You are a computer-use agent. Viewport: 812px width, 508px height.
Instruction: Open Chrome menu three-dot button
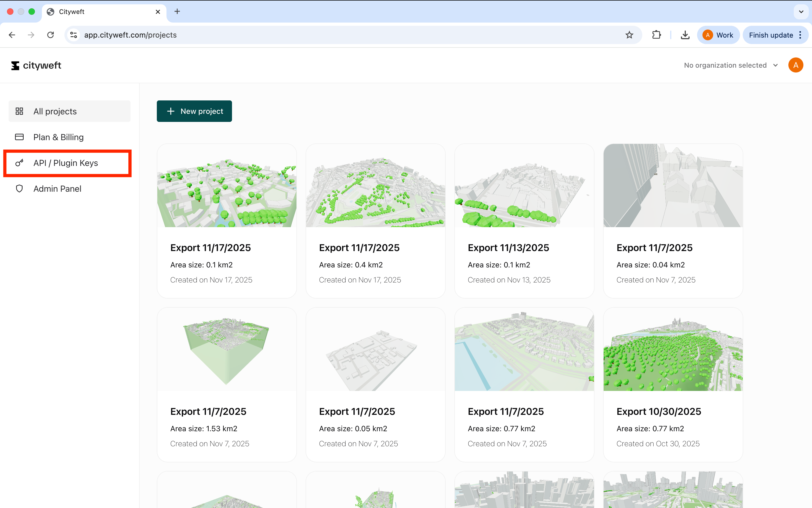tap(800, 35)
